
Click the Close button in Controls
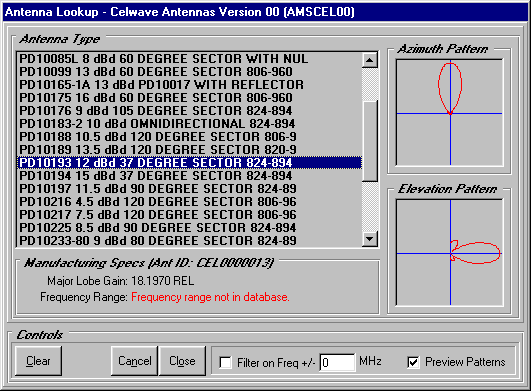pyautogui.click(x=182, y=361)
